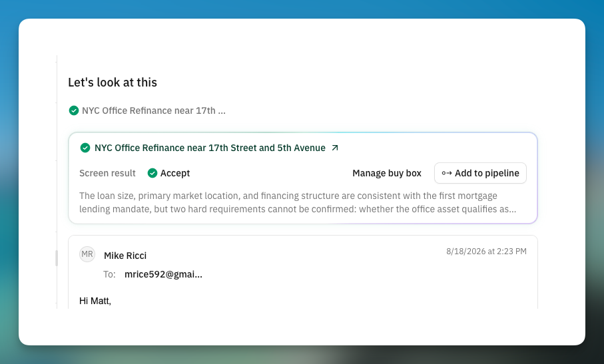Image resolution: width=604 pixels, height=364 pixels.
Task: Click the external link arrow icon beside deal title
Action: [x=335, y=148]
